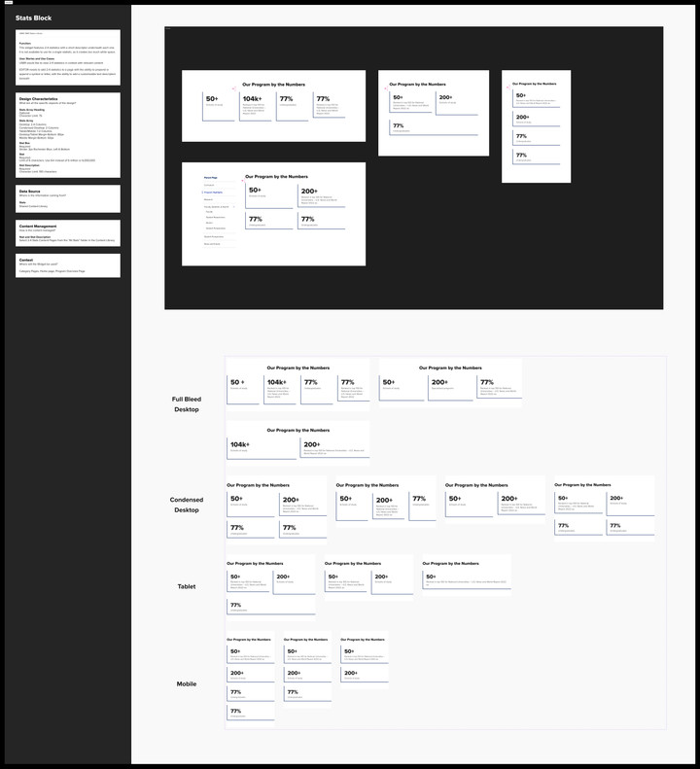Click the Stats Block page title
Screen dimensions: 700x769
point(33,18)
